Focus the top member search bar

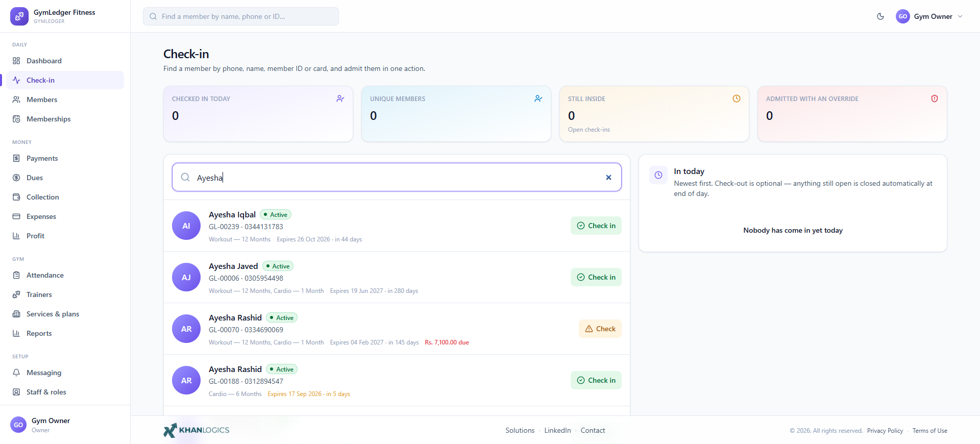point(241,16)
